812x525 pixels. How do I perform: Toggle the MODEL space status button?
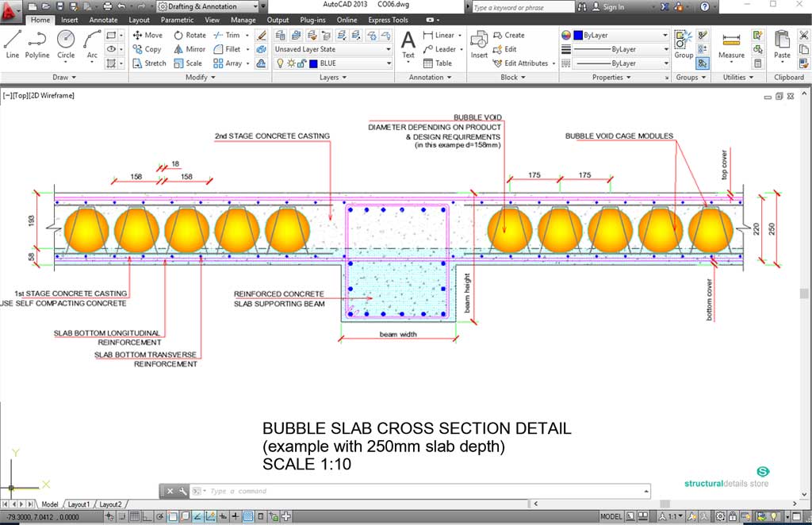(611, 516)
